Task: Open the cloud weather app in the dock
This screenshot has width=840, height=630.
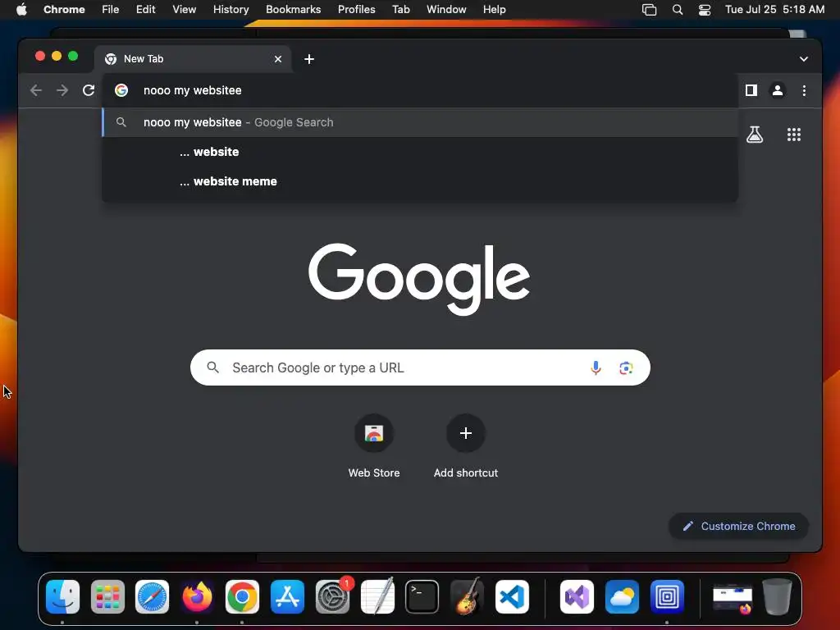Action: coord(622,597)
